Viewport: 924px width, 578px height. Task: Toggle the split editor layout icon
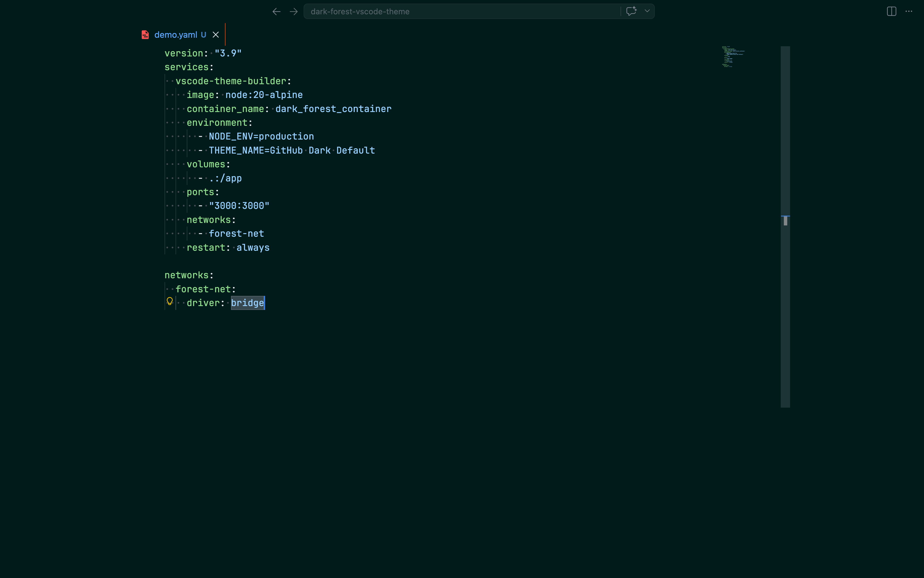click(x=892, y=12)
